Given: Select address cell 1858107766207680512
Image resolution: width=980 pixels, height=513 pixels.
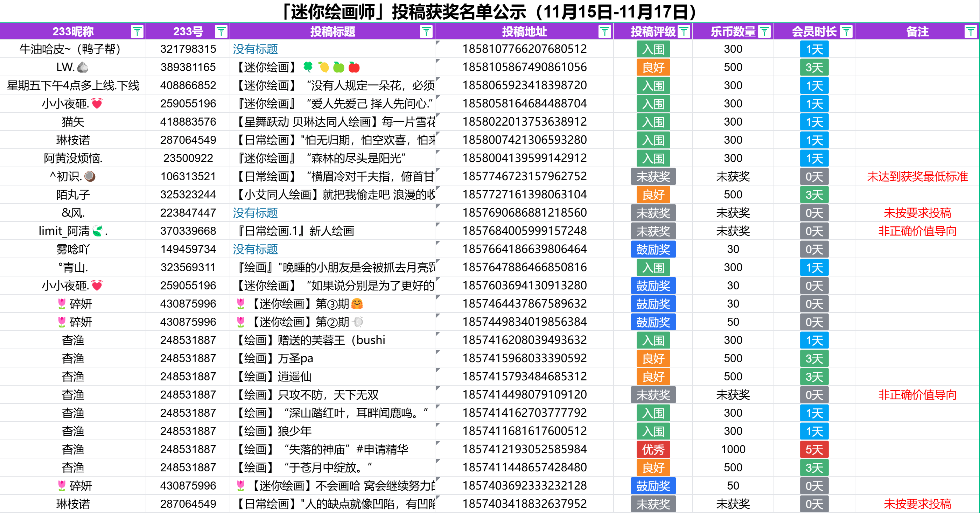Looking at the screenshot, I should point(524,49).
